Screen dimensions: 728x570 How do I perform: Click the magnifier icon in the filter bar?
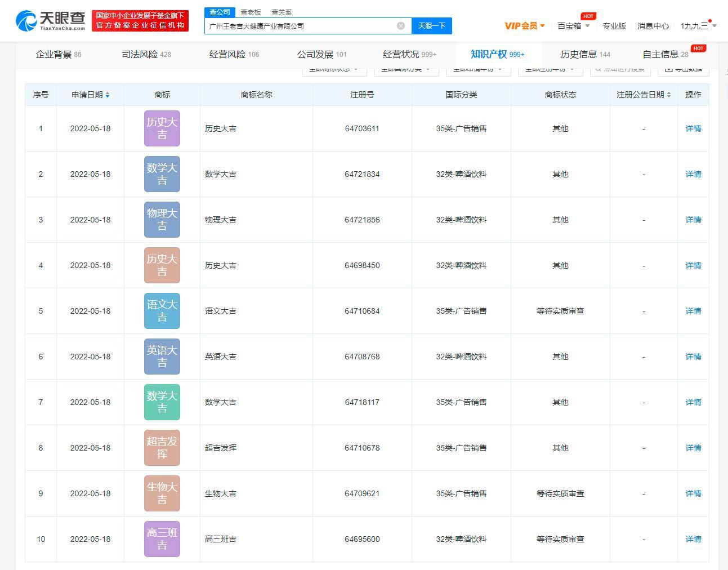pos(598,69)
